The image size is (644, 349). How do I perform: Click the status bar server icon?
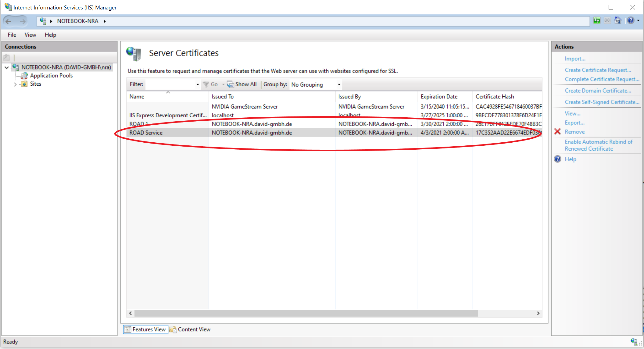click(x=634, y=341)
